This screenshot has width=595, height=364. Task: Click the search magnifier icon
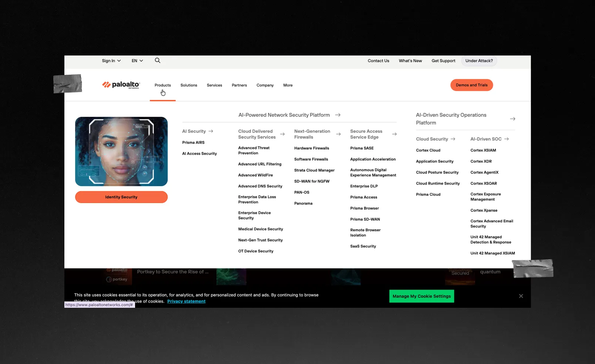coord(158,60)
